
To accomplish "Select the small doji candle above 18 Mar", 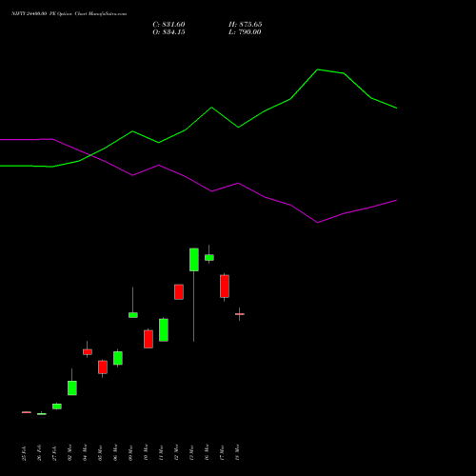I will pyautogui.click(x=240, y=314).
